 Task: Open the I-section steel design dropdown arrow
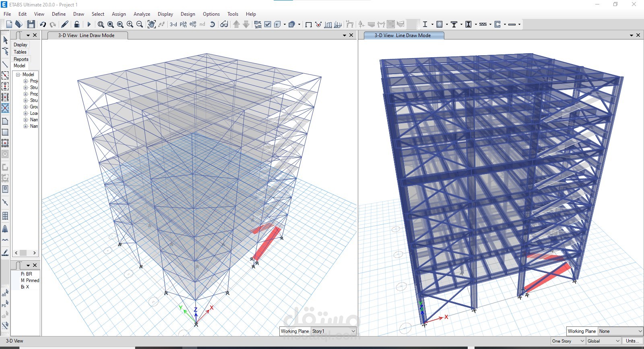[x=432, y=25]
